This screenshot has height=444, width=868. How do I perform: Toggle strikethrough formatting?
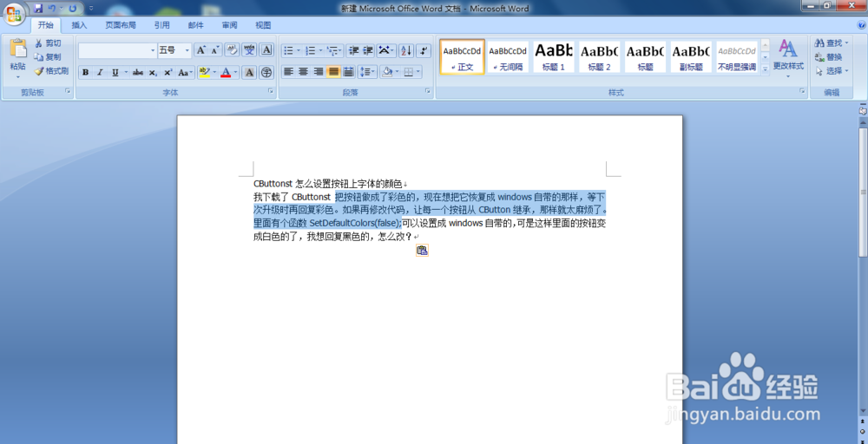[138, 73]
